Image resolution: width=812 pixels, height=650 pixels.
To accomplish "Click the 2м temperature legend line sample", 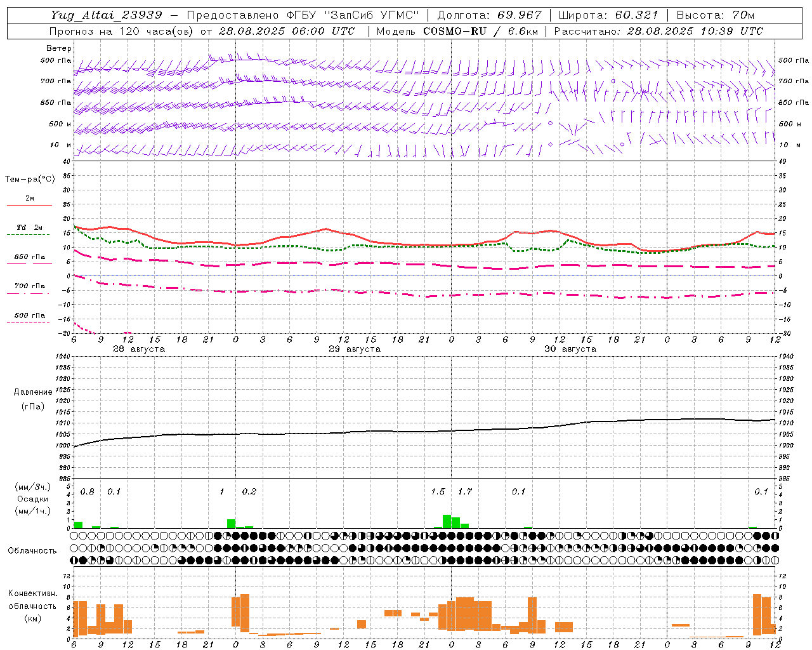I will click(x=29, y=206).
